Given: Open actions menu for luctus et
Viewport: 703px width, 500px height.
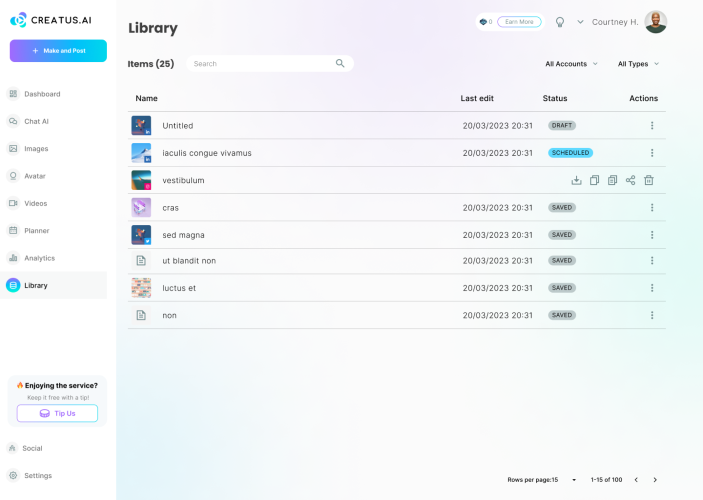Looking at the screenshot, I should [652, 288].
